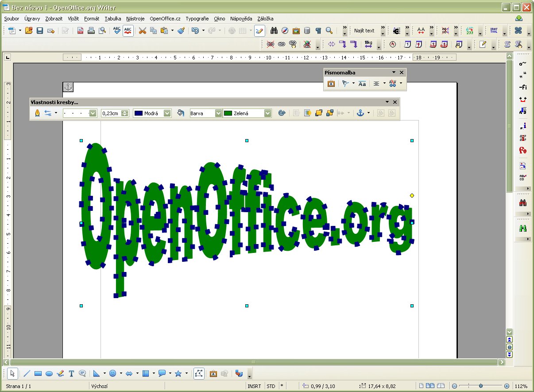Copy the selection to the clipboard
This screenshot has width=534, height=392.
click(153, 31)
